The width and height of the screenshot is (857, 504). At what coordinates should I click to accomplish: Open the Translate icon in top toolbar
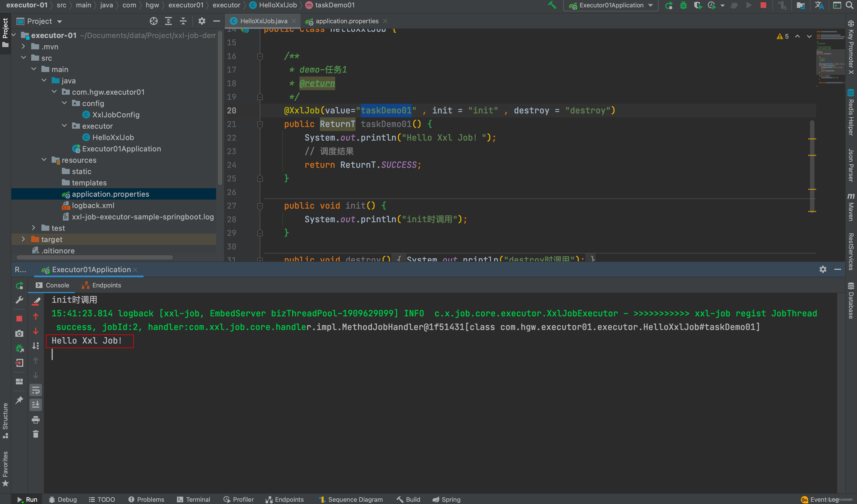819,5
